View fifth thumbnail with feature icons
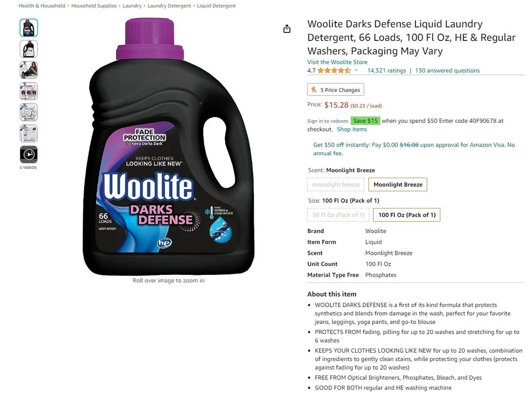This screenshot has width=532, height=393. pyautogui.click(x=29, y=112)
